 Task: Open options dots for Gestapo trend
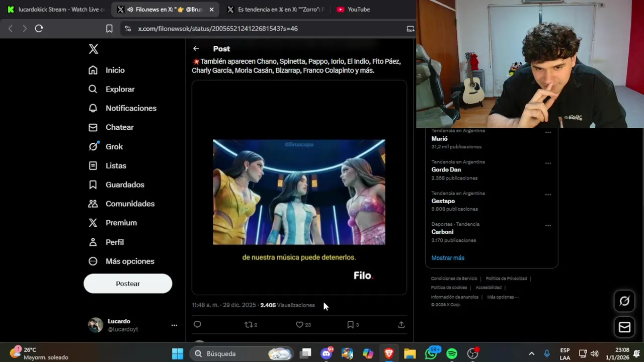tap(548, 194)
